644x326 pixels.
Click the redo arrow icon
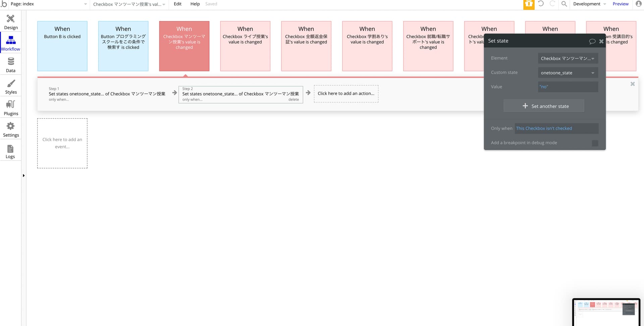point(552,4)
